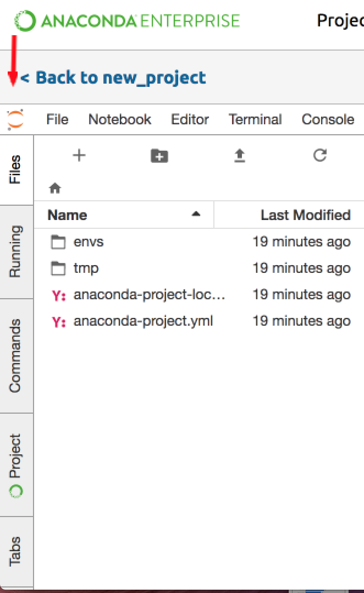The width and height of the screenshot is (364, 593).
Task: Switch to the Running sidebar tab
Action: coord(15,251)
